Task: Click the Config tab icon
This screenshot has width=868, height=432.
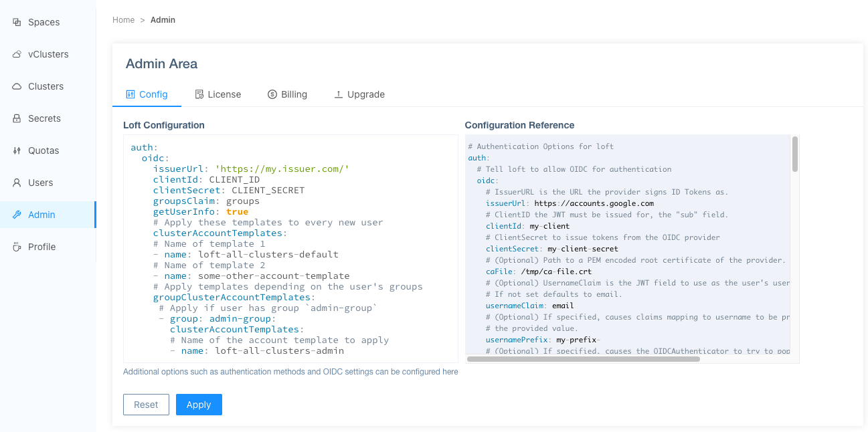Action: (131, 94)
